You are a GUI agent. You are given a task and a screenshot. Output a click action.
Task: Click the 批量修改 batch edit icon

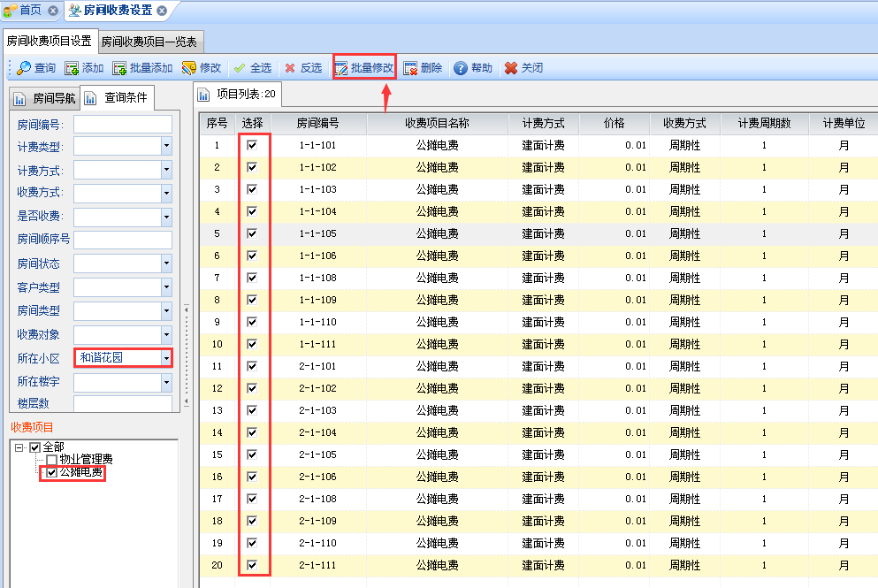click(x=341, y=68)
